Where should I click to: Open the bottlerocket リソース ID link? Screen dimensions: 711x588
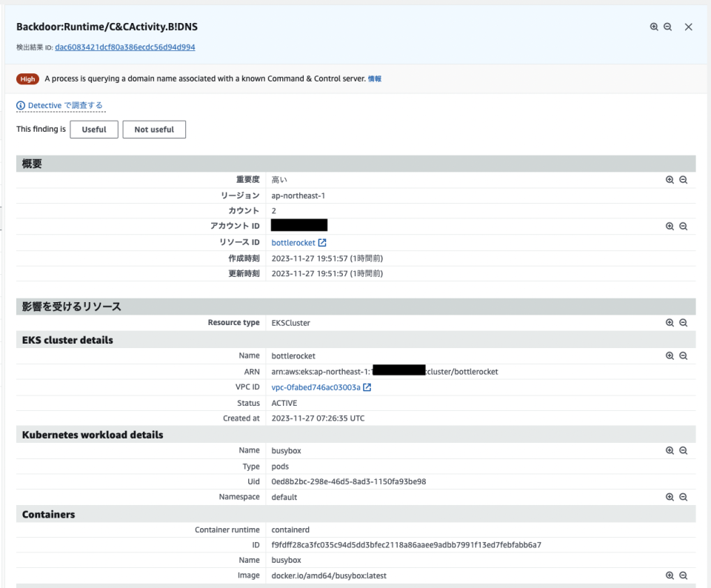293,242
